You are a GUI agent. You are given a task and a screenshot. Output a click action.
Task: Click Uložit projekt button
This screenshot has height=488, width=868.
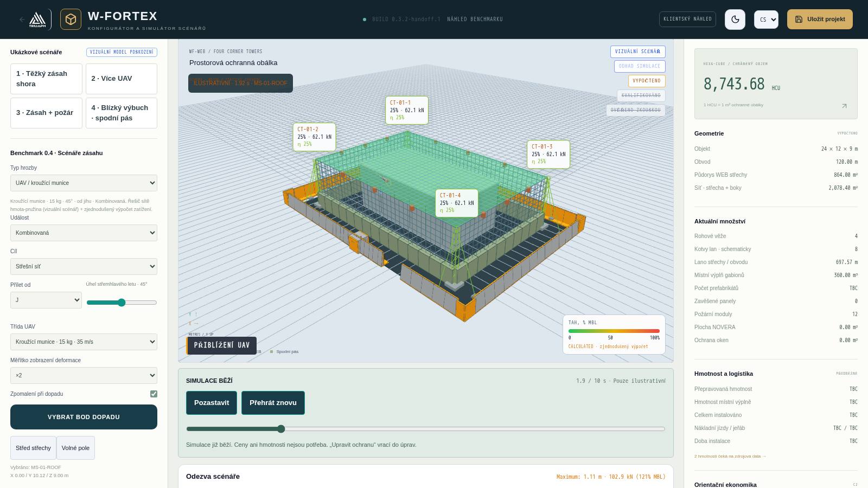click(x=820, y=19)
